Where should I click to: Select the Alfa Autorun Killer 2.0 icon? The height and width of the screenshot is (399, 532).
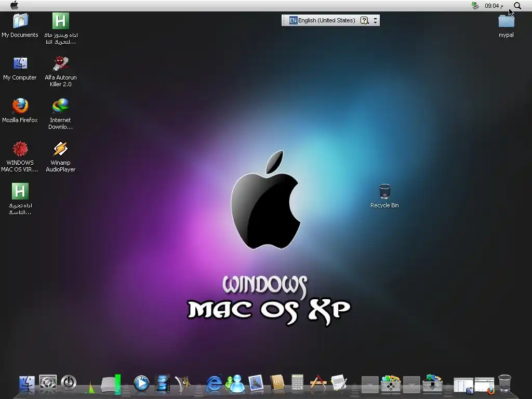click(x=61, y=71)
